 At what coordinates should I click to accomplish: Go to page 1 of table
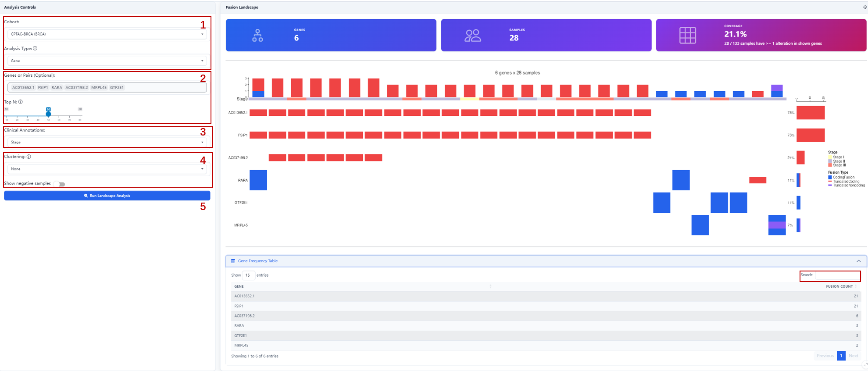pyautogui.click(x=841, y=356)
